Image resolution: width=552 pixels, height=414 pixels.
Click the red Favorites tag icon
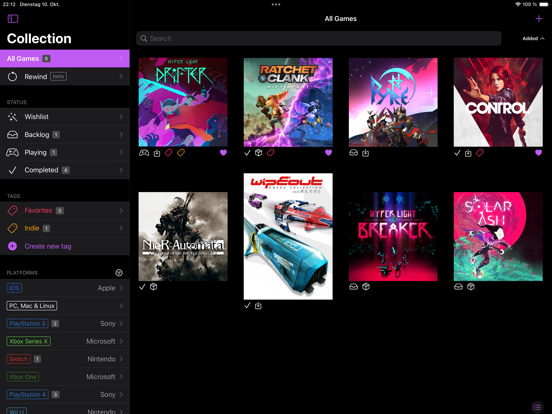tap(12, 211)
